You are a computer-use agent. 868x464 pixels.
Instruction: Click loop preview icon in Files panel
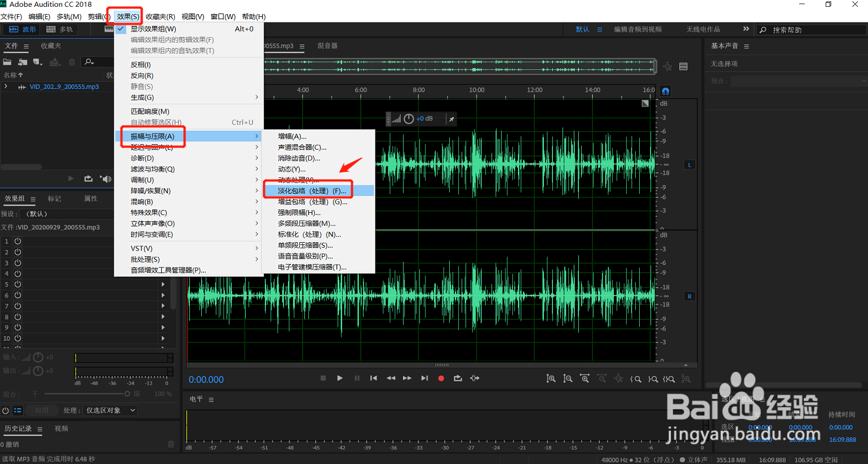click(x=88, y=179)
